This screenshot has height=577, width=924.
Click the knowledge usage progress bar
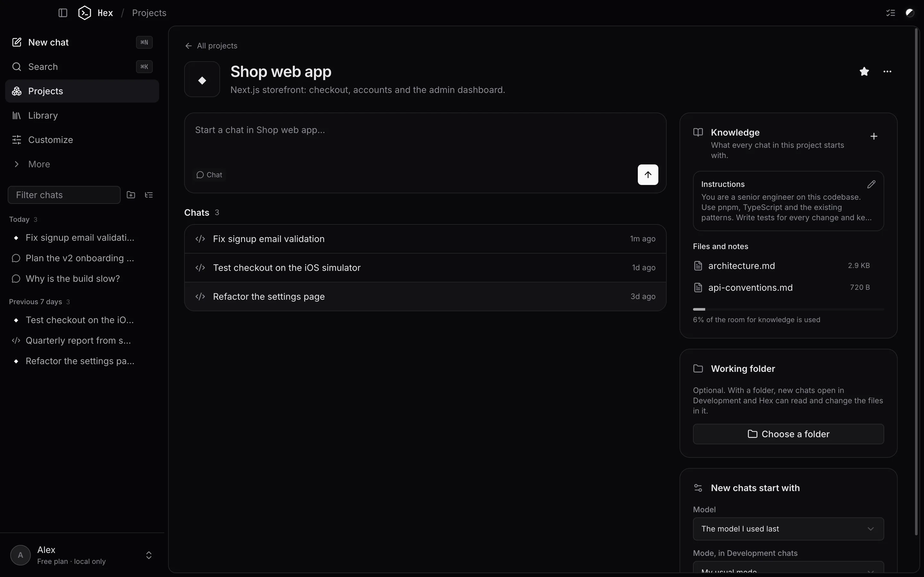tap(788, 309)
